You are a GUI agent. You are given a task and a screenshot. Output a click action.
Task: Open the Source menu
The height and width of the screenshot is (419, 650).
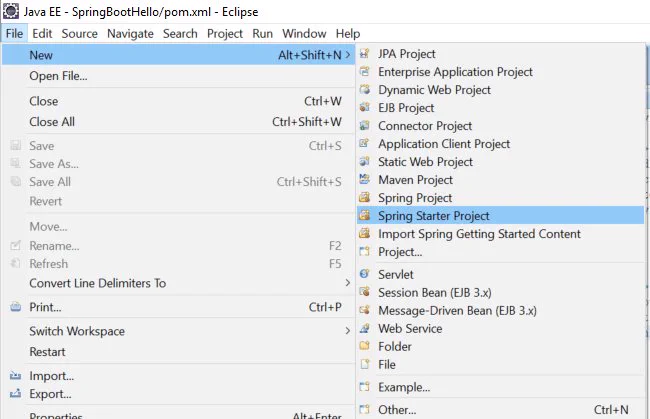coord(80,33)
